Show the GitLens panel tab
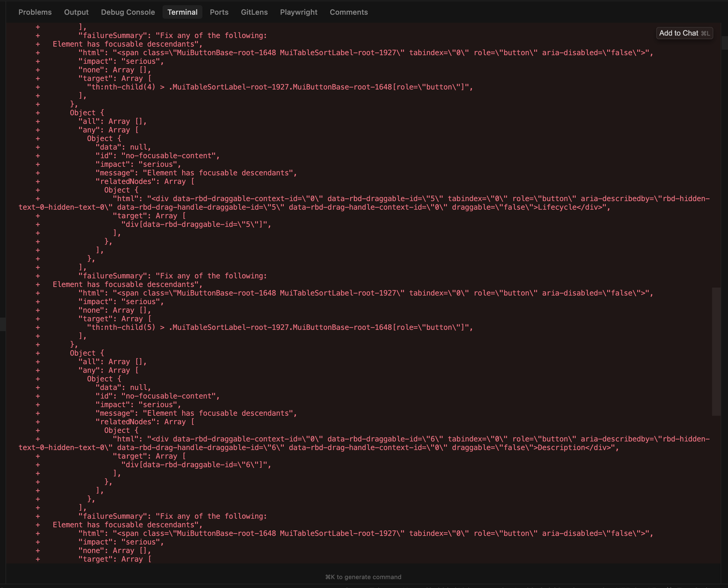 tap(254, 12)
